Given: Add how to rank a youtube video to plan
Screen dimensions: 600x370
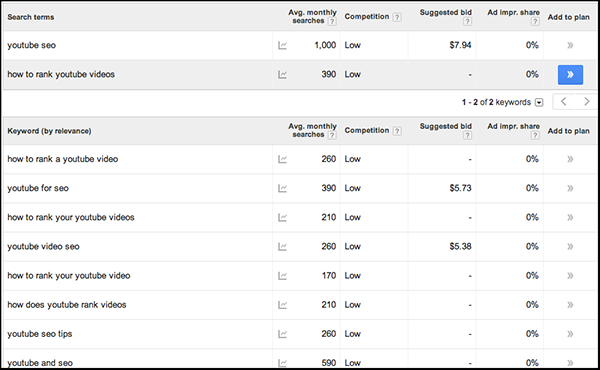Looking at the screenshot, I should (x=570, y=159).
